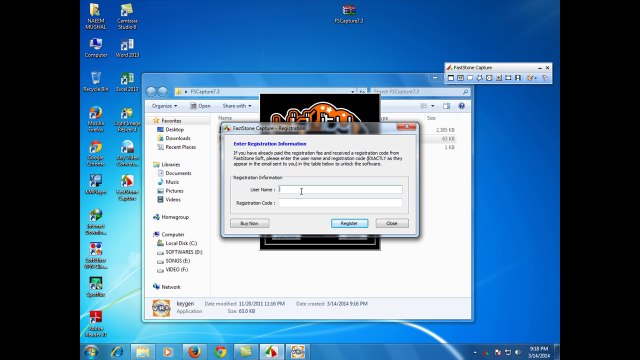Select Excel 2013 desktop shortcut

click(x=127, y=82)
